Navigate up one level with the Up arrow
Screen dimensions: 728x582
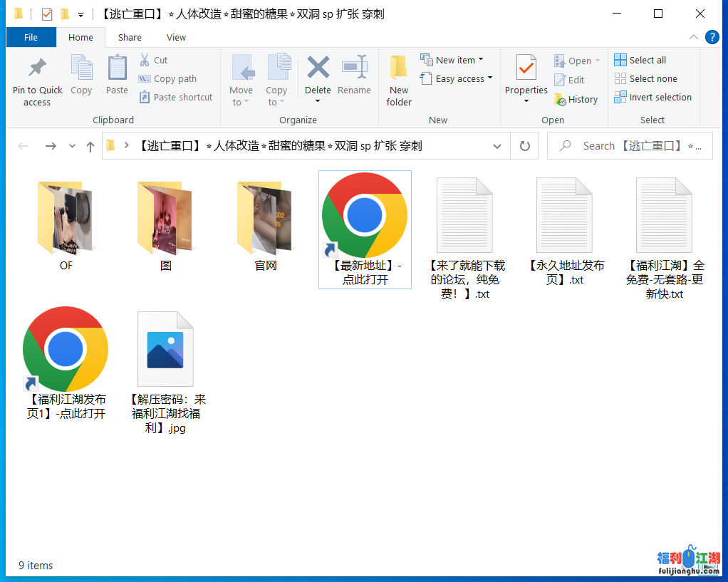90,146
